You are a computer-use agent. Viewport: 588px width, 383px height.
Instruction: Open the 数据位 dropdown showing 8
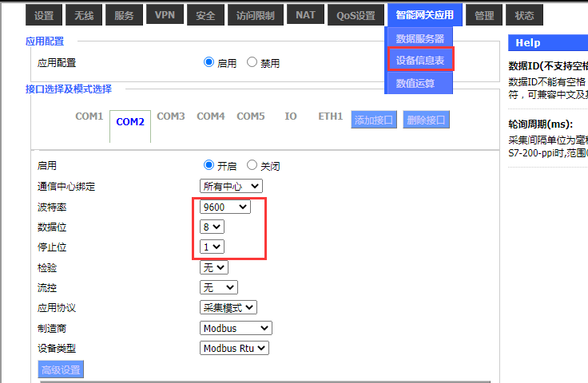pyautogui.click(x=212, y=227)
